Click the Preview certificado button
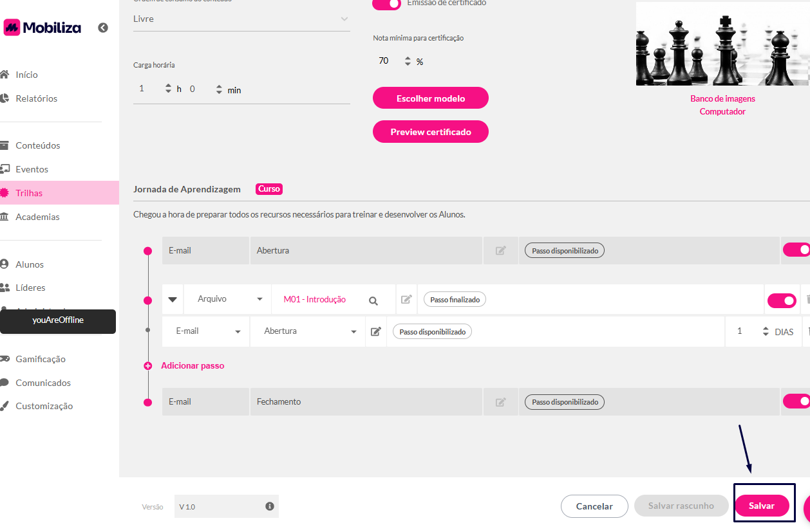Image resolution: width=810 pixels, height=532 pixels. pos(431,132)
